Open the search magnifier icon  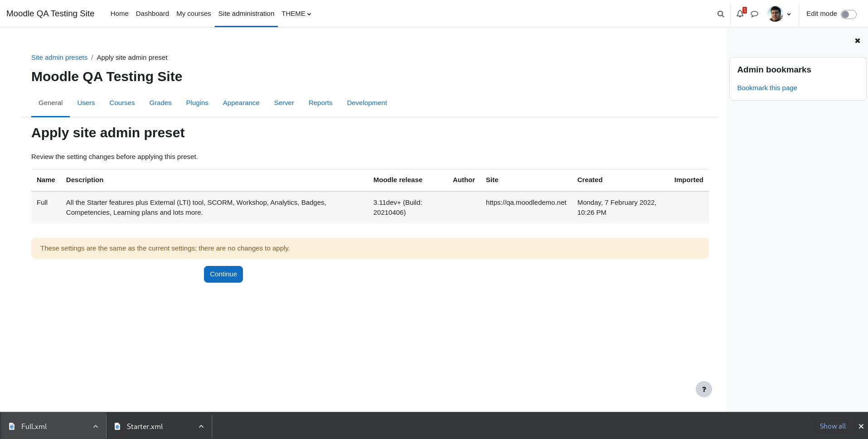tap(720, 14)
